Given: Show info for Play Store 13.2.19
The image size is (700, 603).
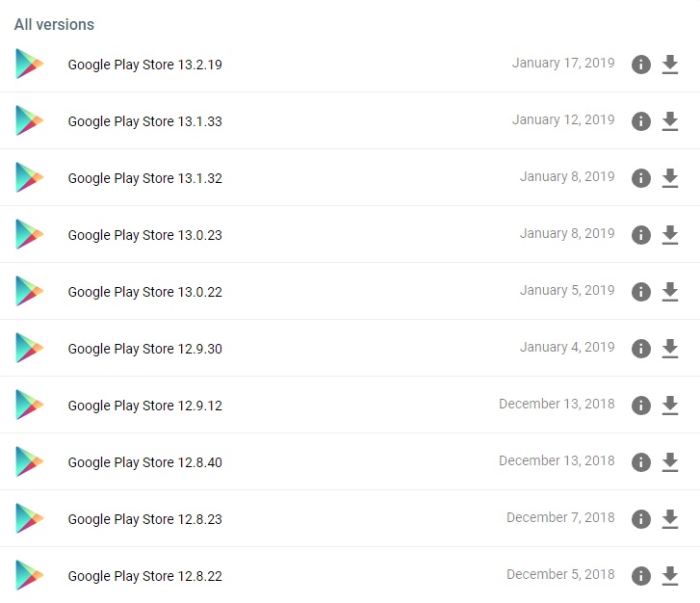Looking at the screenshot, I should [640, 65].
